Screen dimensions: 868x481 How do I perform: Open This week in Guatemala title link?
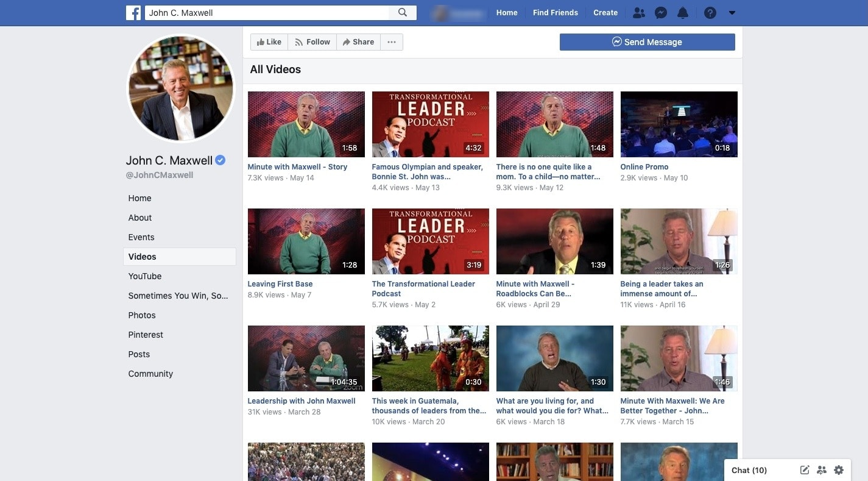pos(429,406)
